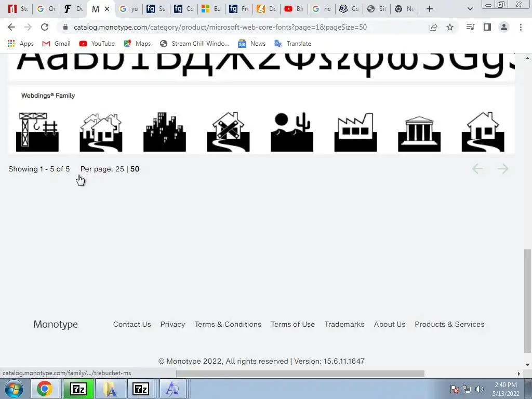Close the active Monotype tab
Image resolution: width=532 pixels, height=399 pixels.
[x=107, y=9]
